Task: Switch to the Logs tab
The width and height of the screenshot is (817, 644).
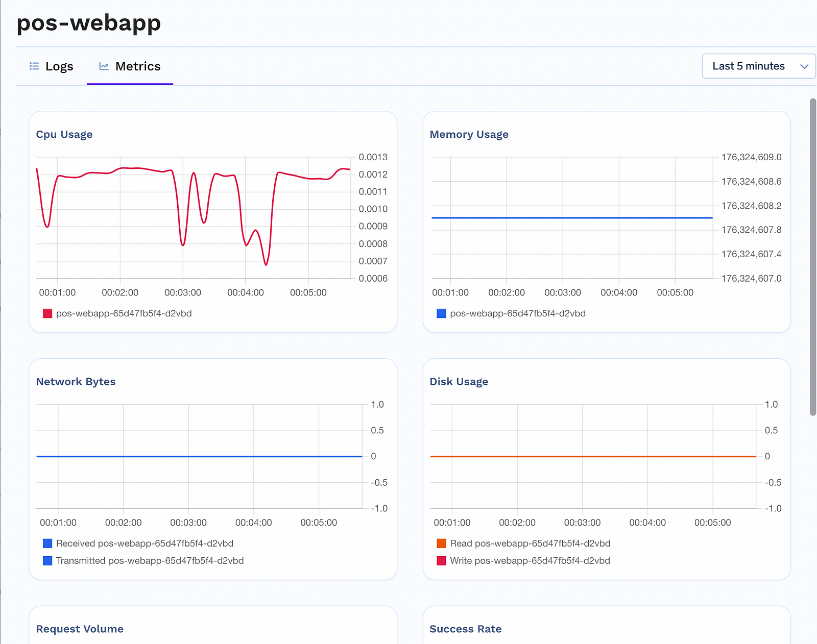Action: [x=59, y=66]
